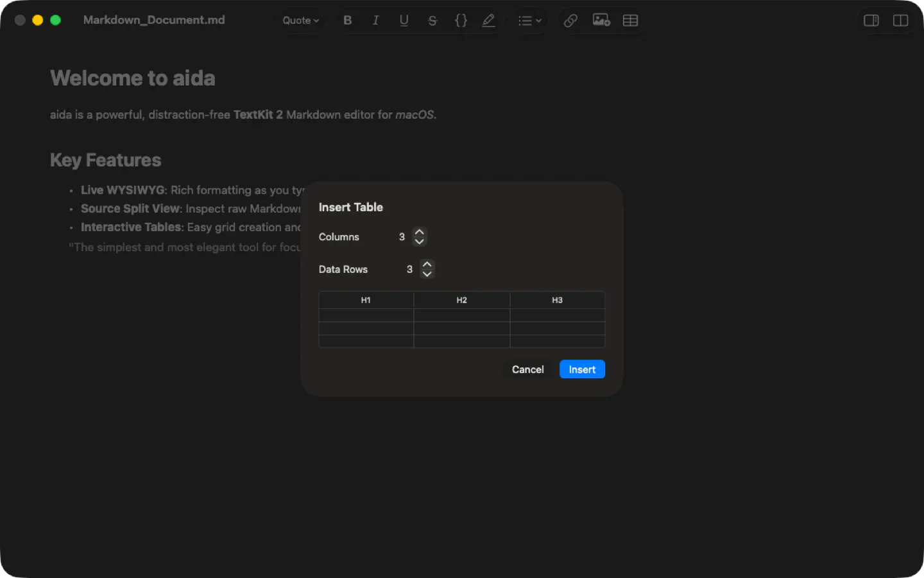The width and height of the screenshot is (924, 578).
Task: Click the "Data Rows" label
Action: pos(343,269)
